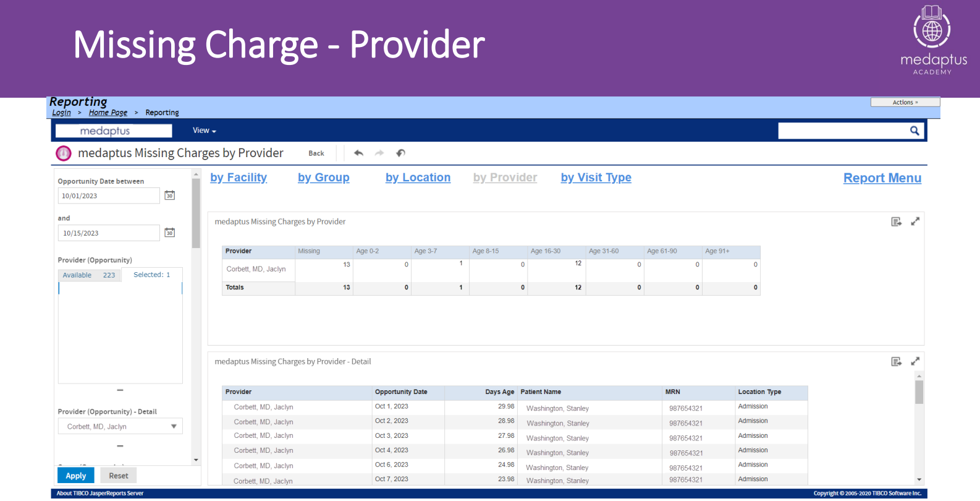Select the Available 223 providers tab
Screen dimensions: 980x501
[x=90, y=275]
